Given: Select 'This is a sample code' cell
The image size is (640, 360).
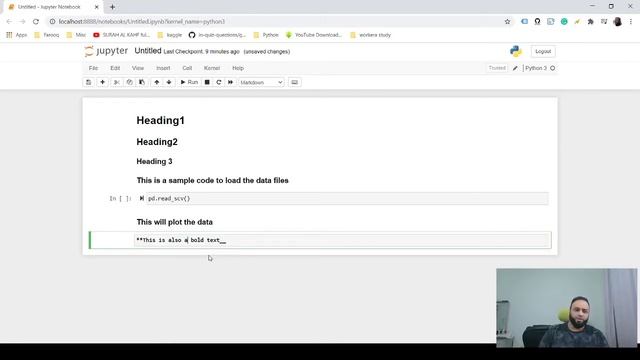Looking at the screenshot, I should (213, 180).
